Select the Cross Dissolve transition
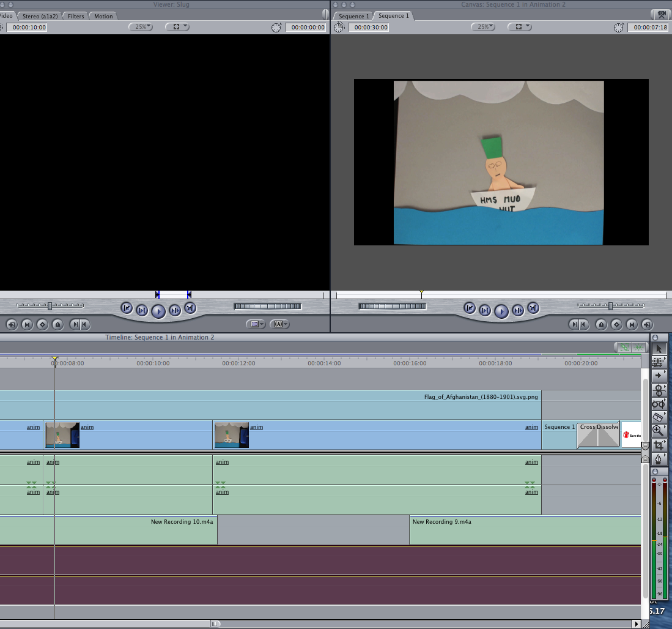This screenshot has height=629, width=672. (598, 435)
